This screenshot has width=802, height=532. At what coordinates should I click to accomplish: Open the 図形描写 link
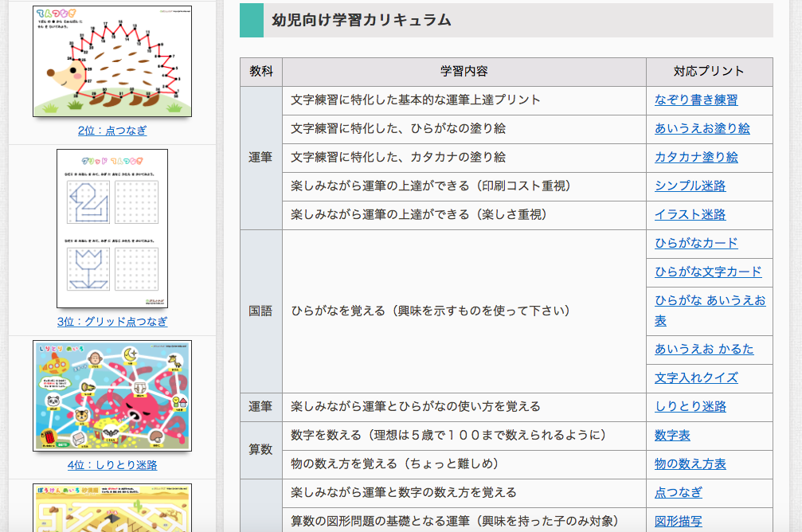tap(679, 522)
